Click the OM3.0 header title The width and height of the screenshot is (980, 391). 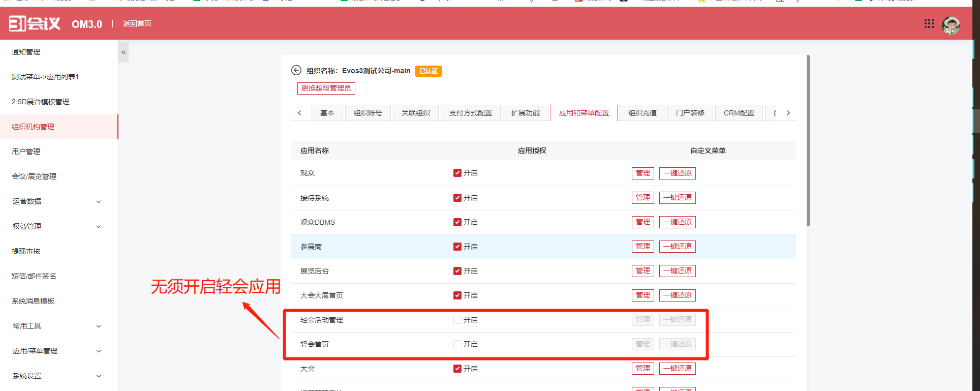[87, 24]
